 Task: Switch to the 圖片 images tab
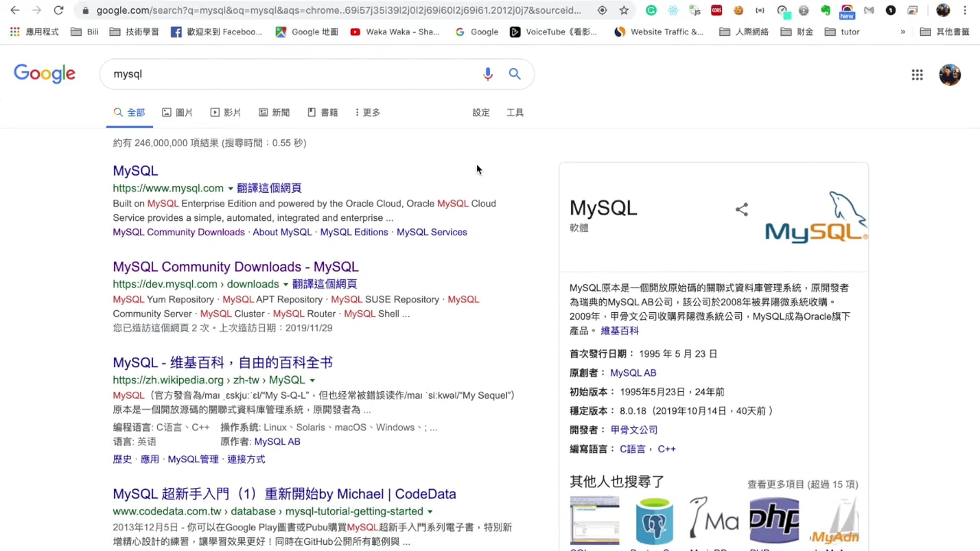[177, 112]
